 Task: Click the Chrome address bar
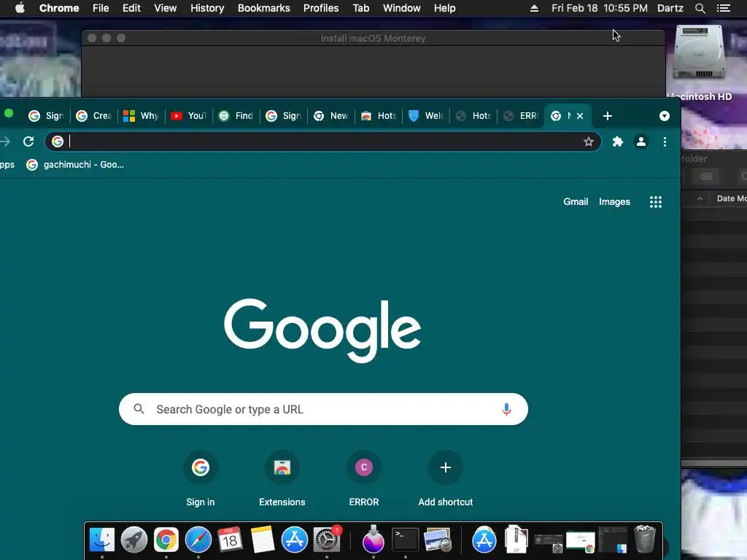tap(323, 141)
